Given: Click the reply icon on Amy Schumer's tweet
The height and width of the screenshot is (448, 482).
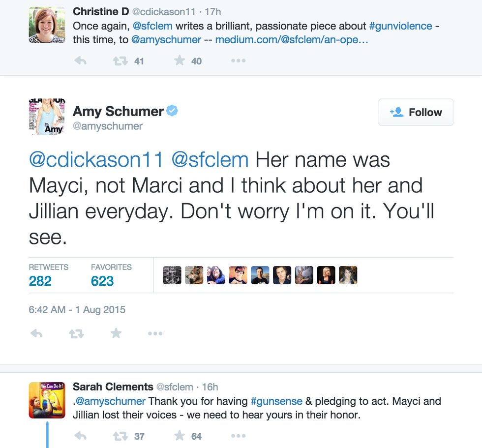Looking at the screenshot, I should 36,333.
